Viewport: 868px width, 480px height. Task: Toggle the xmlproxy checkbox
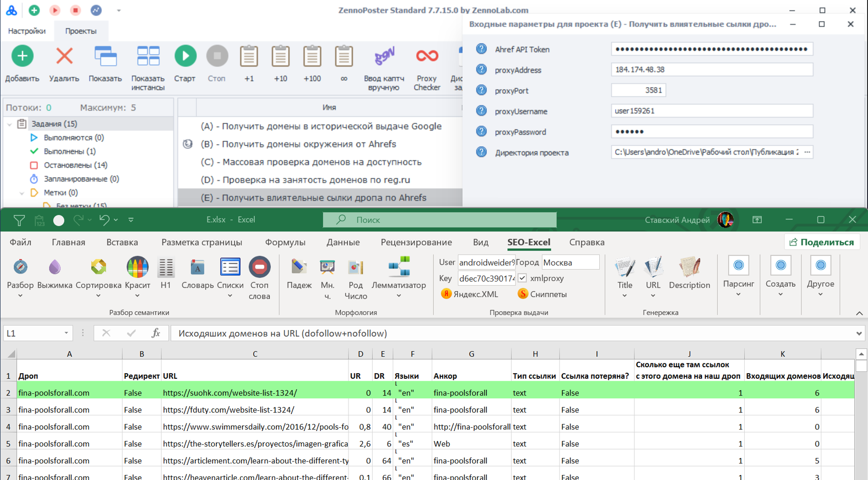(x=522, y=278)
